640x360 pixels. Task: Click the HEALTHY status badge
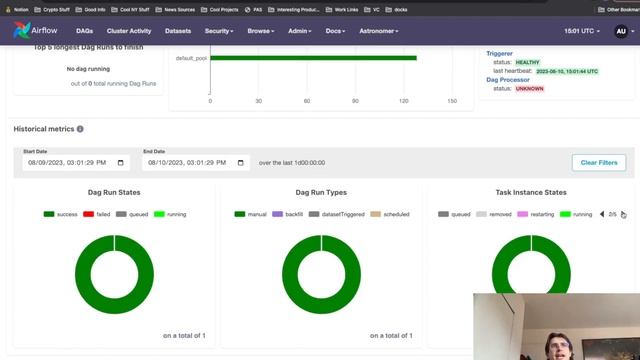coord(527,62)
